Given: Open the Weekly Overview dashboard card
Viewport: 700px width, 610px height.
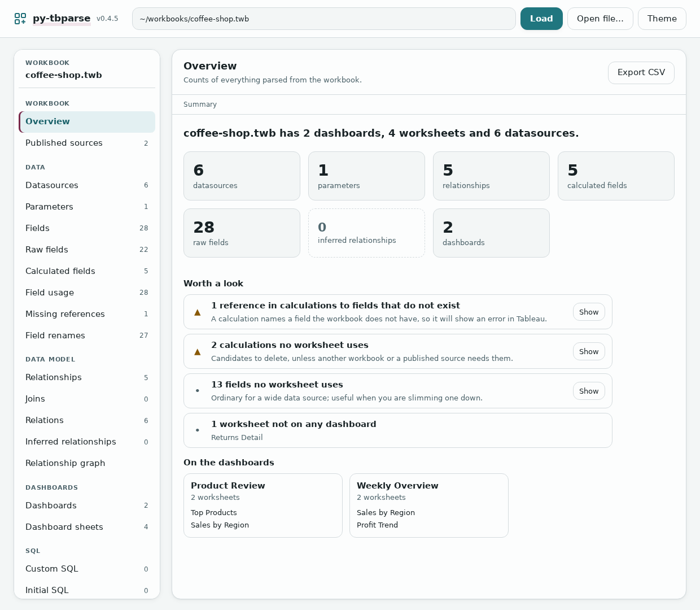Looking at the screenshot, I should (429, 506).
